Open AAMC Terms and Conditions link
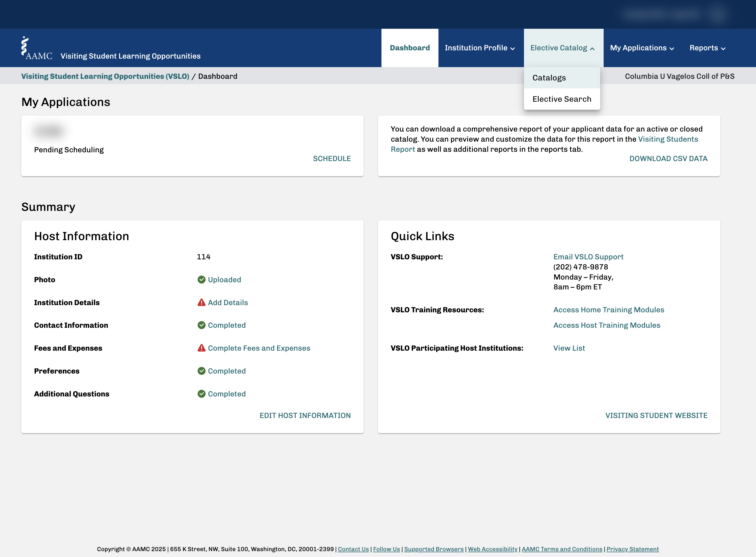 562,549
